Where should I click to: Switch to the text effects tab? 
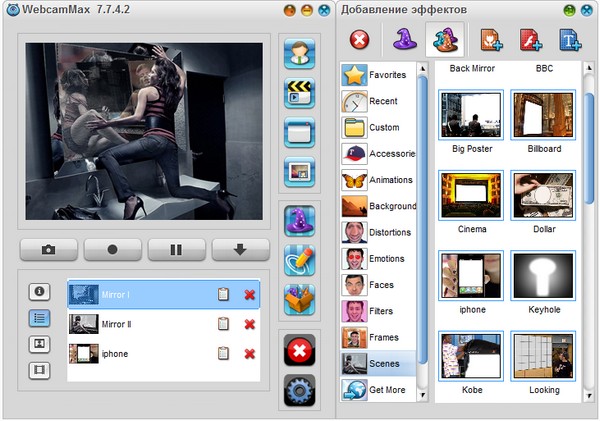(x=570, y=40)
